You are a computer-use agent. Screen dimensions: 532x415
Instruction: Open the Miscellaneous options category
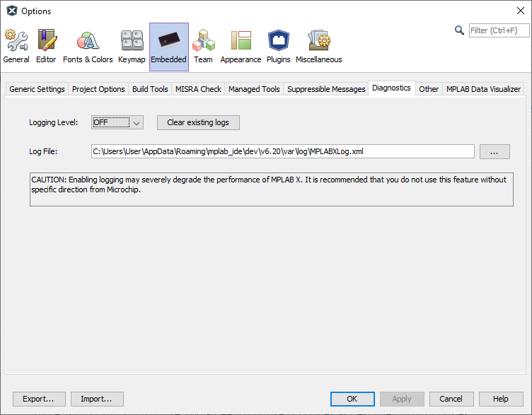click(x=318, y=47)
